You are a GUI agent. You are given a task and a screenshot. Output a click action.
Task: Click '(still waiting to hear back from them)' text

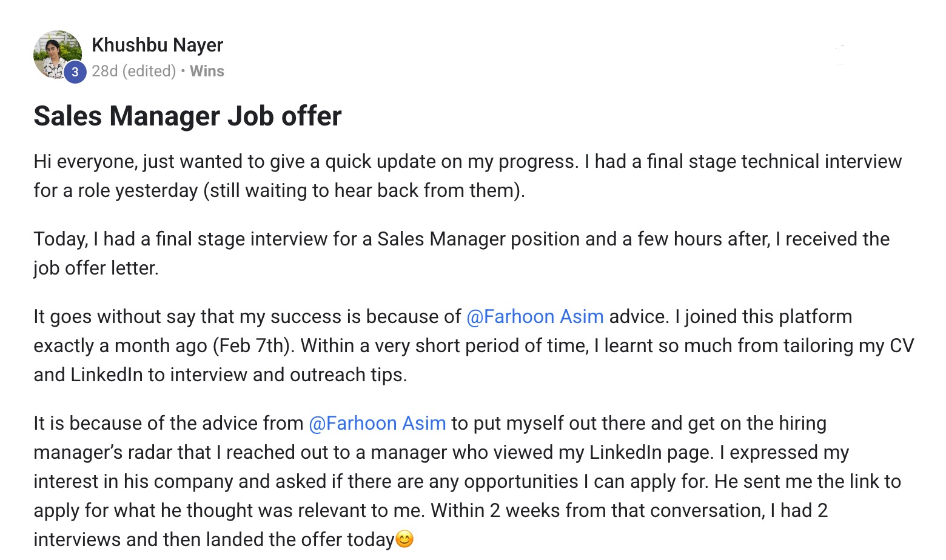(x=364, y=190)
